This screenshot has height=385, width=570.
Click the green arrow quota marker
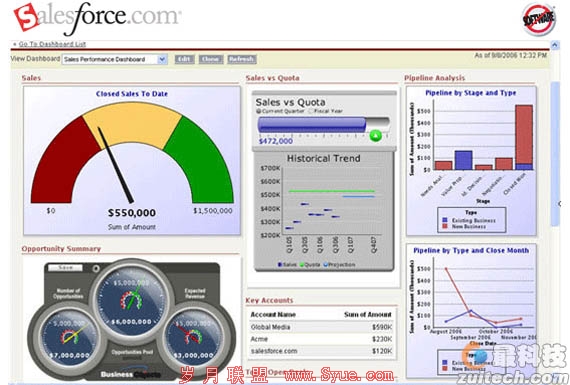[376, 136]
